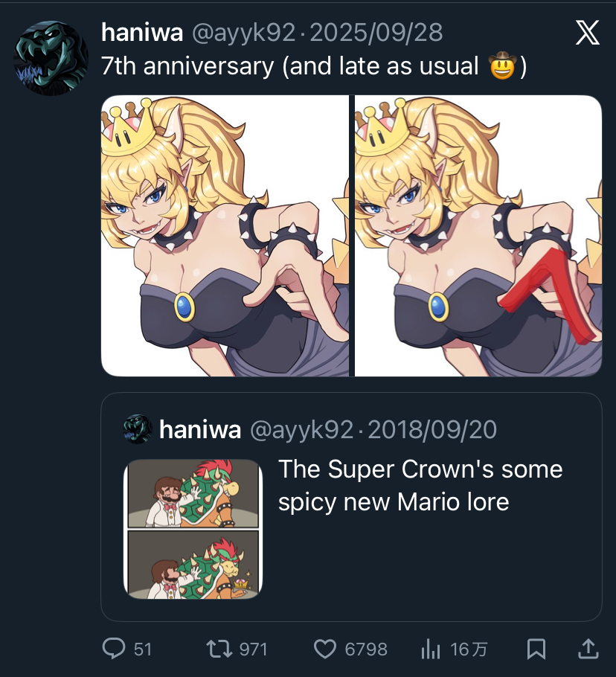Toggle the bookmark icon on the post
The height and width of the screenshot is (677, 616).
[x=536, y=649]
